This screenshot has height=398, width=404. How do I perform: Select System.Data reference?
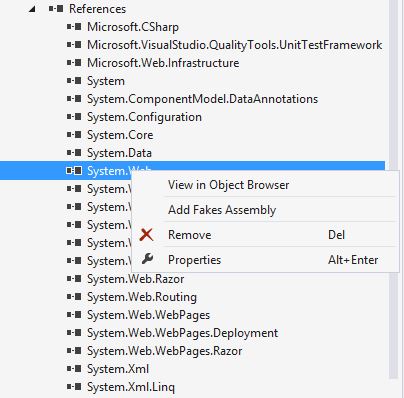119,153
